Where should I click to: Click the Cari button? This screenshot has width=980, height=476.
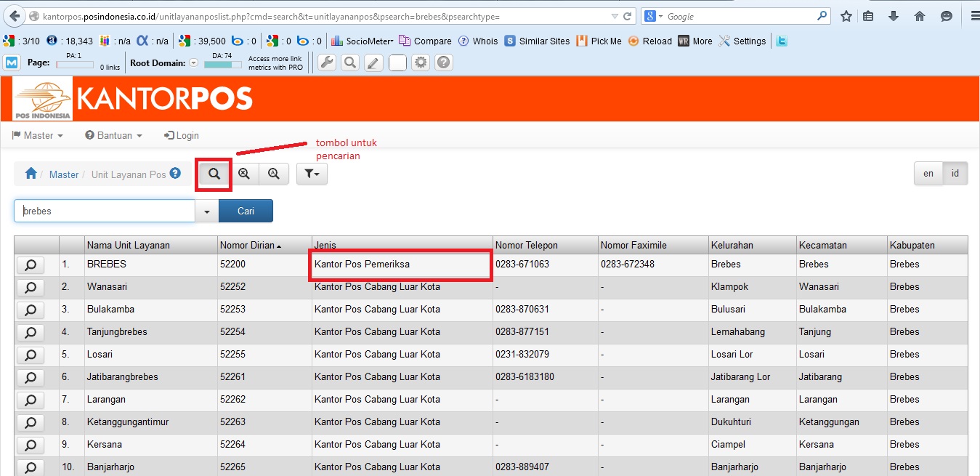(x=246, y=211)
